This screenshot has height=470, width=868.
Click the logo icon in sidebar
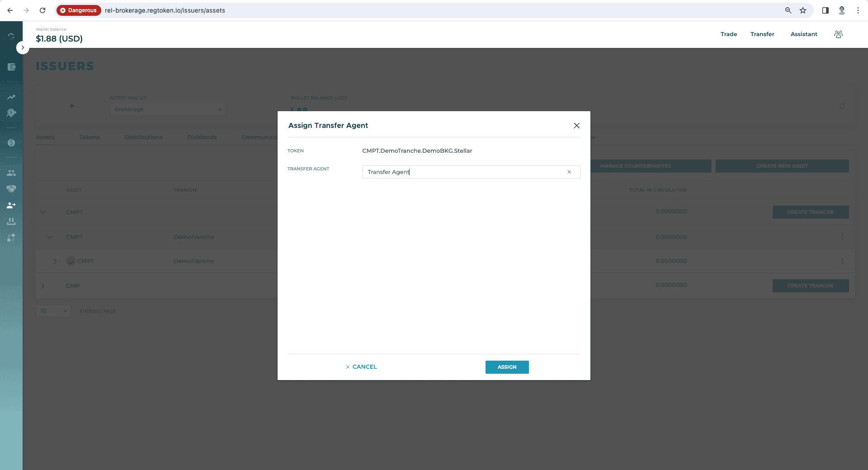tap(11, 36)
